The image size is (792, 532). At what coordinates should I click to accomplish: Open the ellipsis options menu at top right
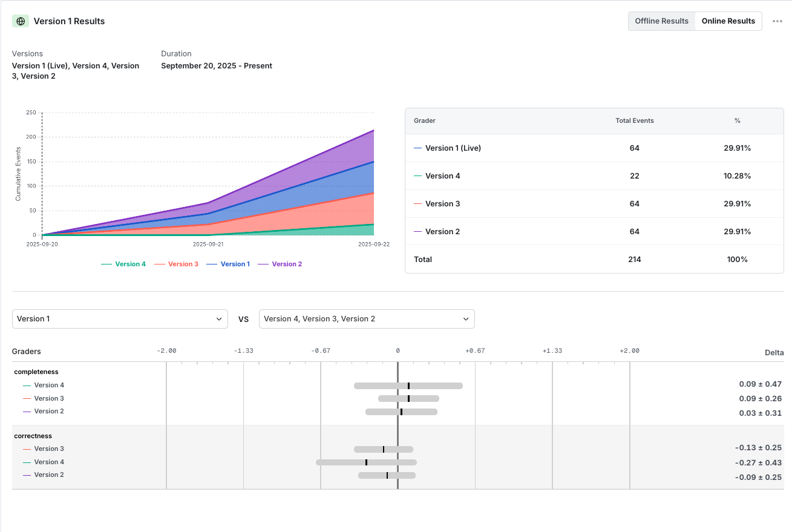pos(777,21)
